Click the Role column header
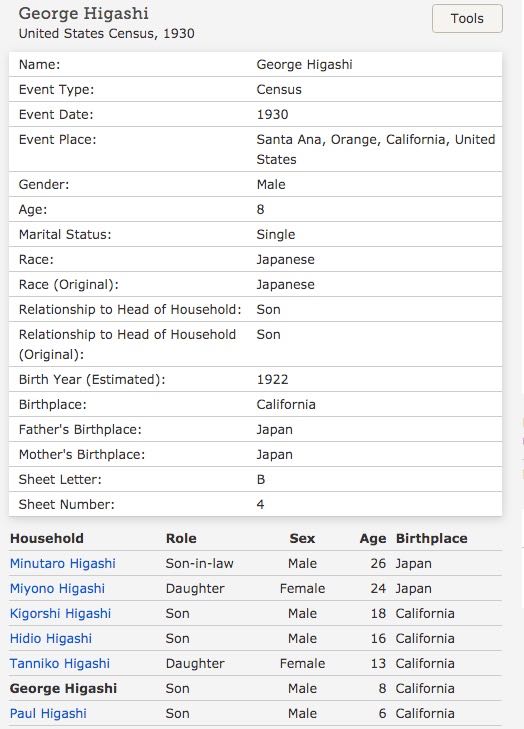Screen dimensions: 524x729 181,538
